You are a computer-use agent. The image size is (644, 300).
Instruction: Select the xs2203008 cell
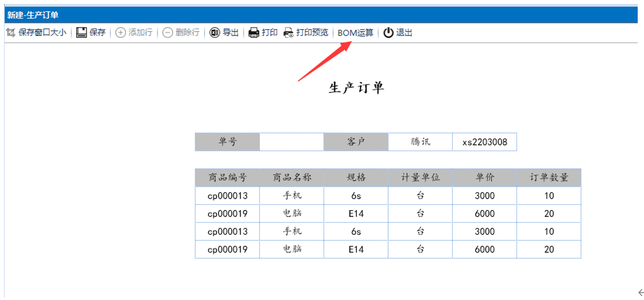(484, 142)
